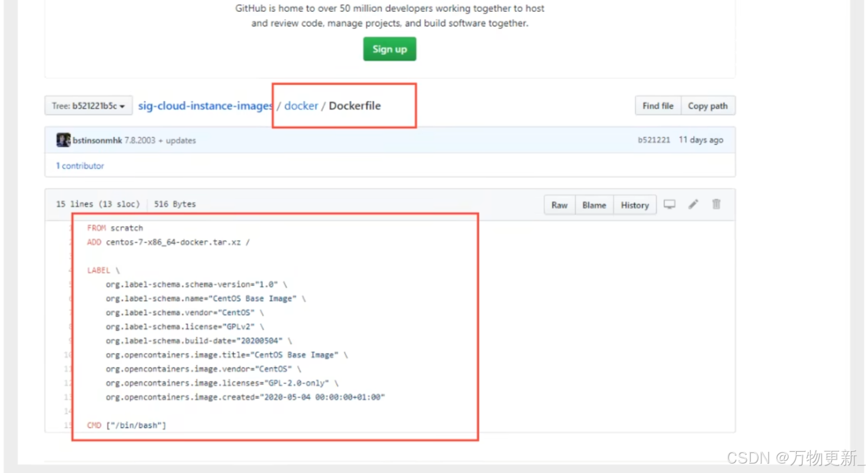Click the schema-version="1.0" code line
The image size is (868, 473).
(x=197, y=284)
